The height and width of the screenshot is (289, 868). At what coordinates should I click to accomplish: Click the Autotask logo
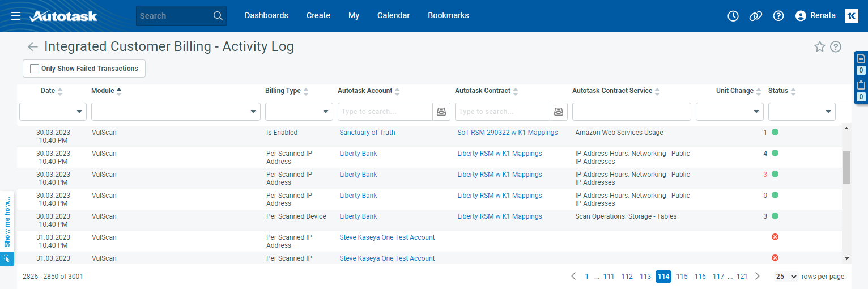[63, 16]
